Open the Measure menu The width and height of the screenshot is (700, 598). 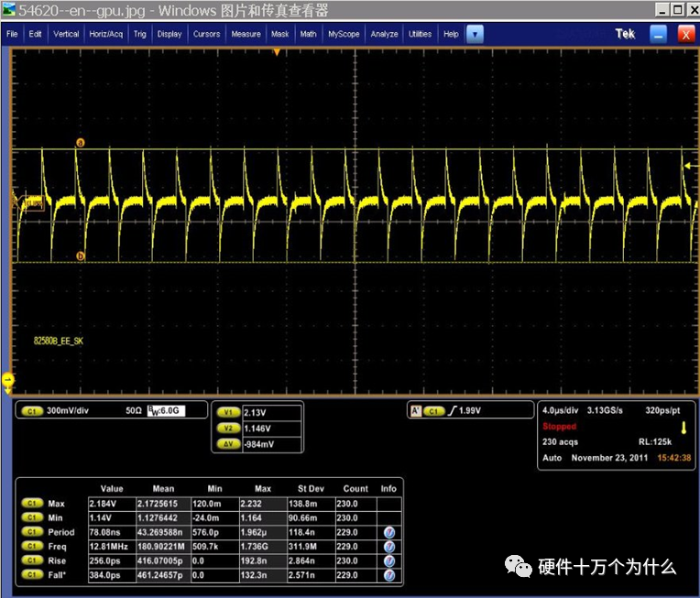[246, 34]
